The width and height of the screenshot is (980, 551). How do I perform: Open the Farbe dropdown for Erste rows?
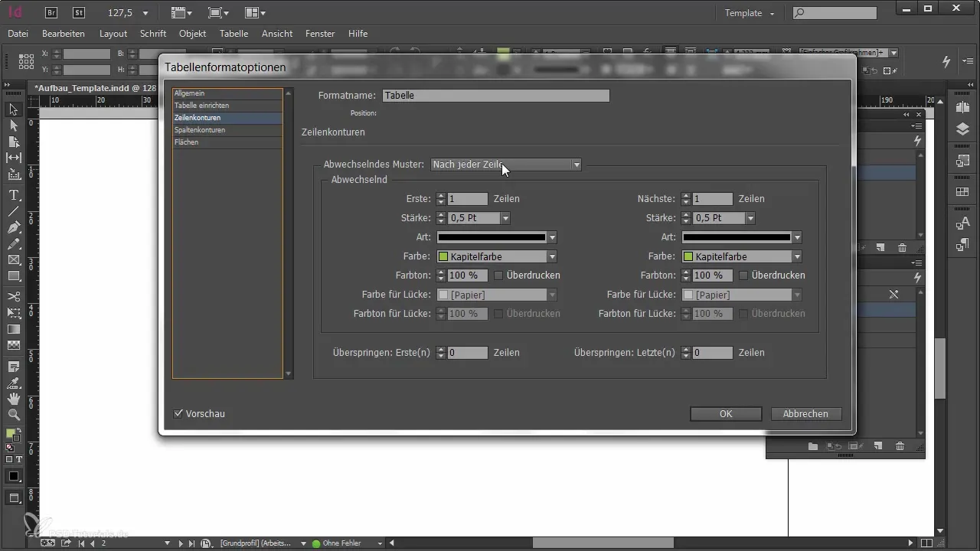click(x=551, y=256)
